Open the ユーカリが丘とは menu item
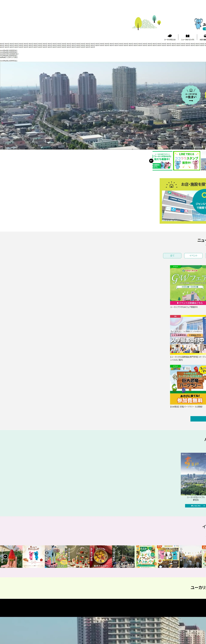 (x=170, y=37)
